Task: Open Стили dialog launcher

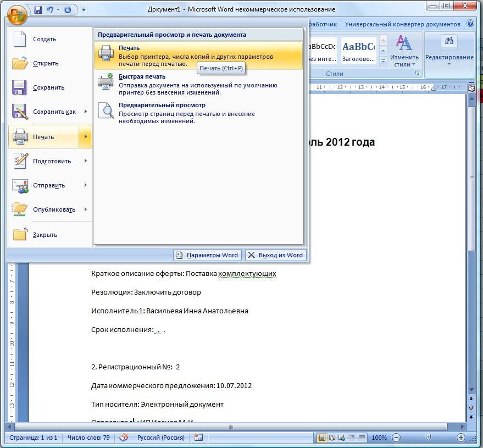Action: pyautogui.click(x=417, y=73)
